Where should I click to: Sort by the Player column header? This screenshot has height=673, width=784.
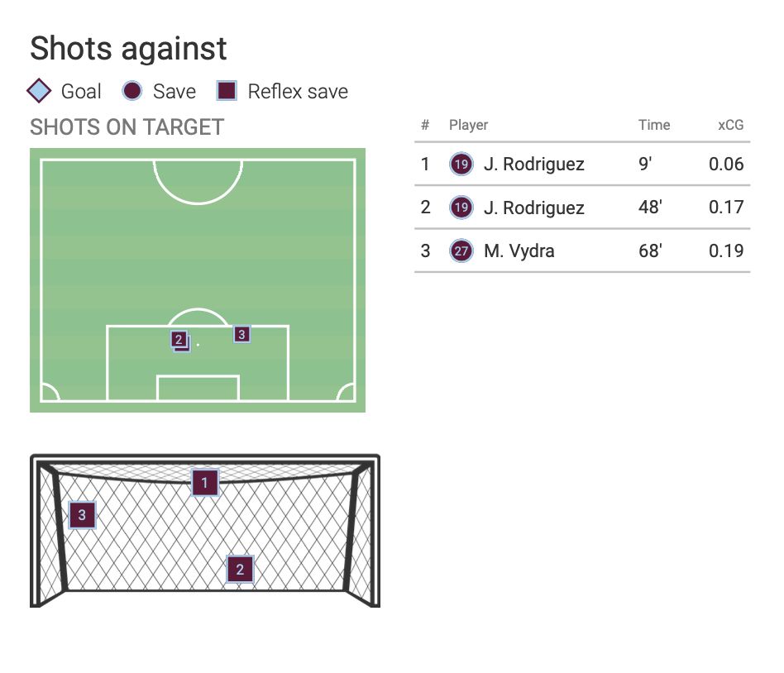(x=468, y=126)
